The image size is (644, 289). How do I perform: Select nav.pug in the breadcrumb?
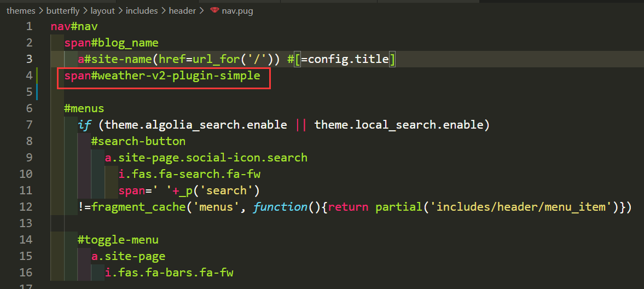pyautogui.click(x=237, y=11)
